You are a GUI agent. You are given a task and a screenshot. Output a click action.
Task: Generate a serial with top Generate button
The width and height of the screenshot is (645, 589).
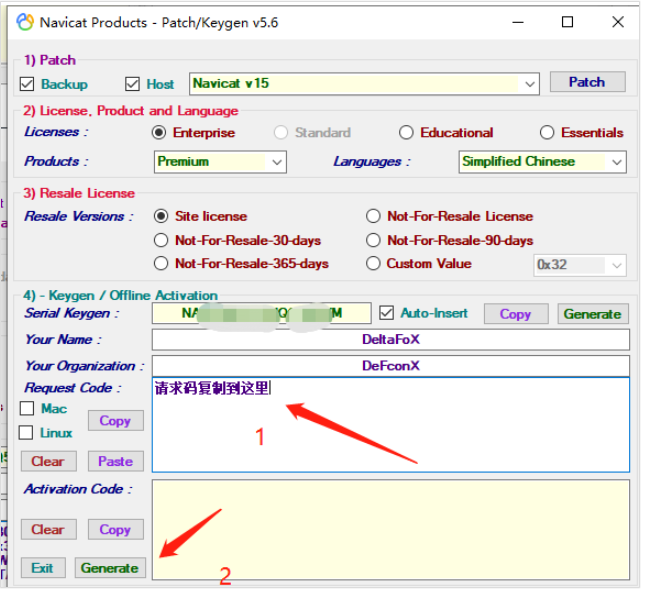point(593,314)
